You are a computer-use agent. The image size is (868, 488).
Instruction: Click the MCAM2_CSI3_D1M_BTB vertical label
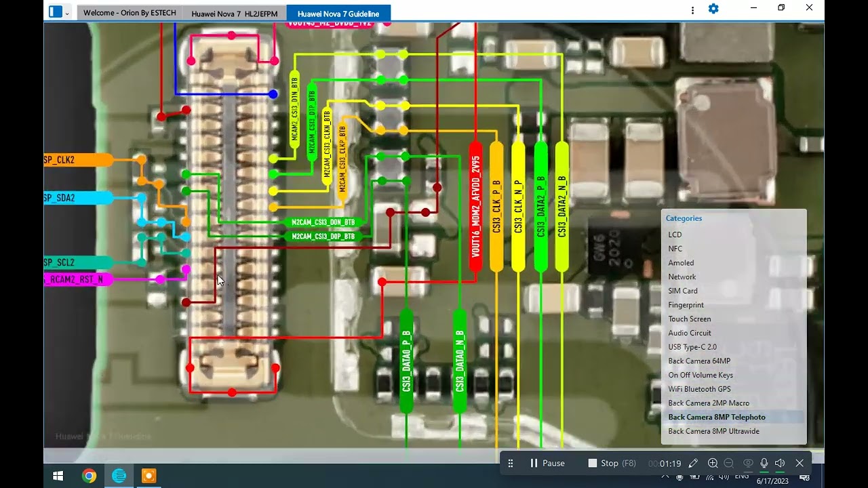coord(294,110)
